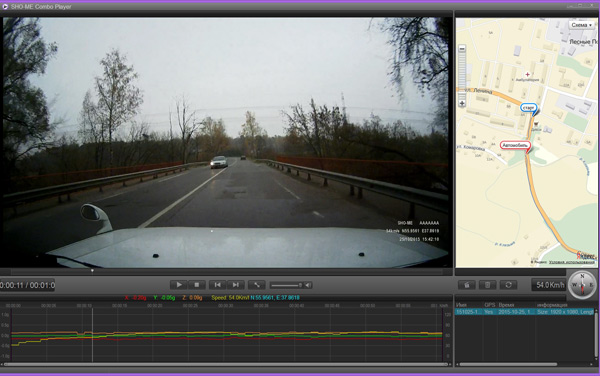Open the Схема map type dropdown
600x376 pixels.
coord(582,25)
